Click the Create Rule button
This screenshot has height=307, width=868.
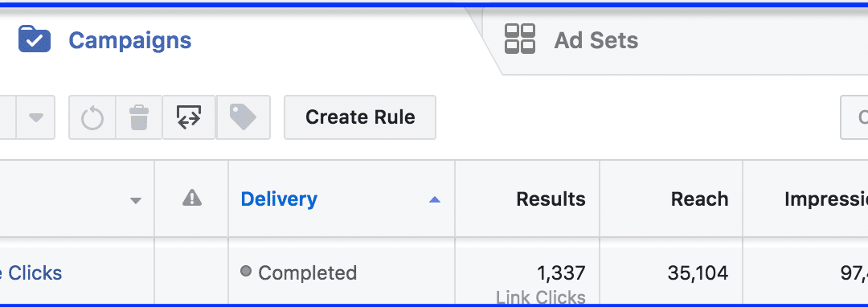coord(360,117)
